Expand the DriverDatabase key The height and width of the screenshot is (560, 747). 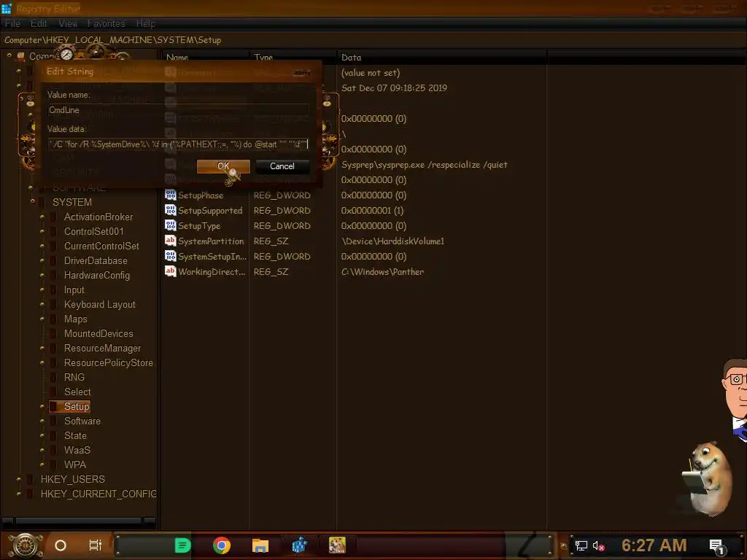pos(42,260)
